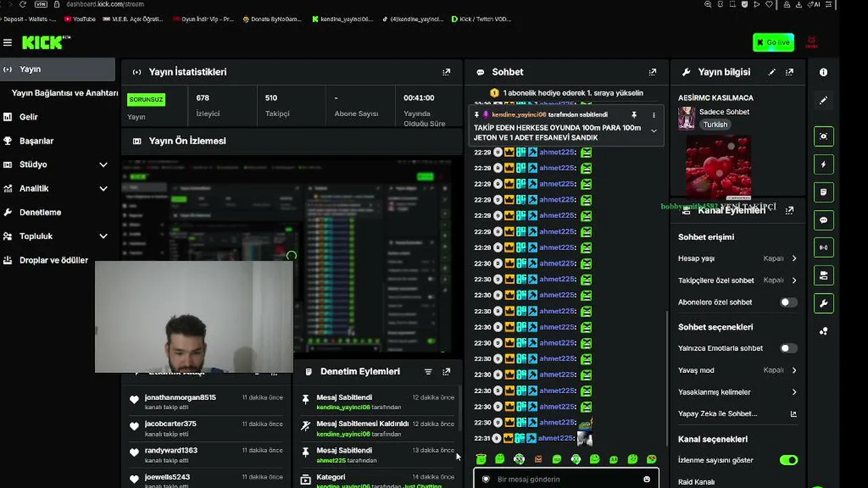Screen dimensions: 868x488
Task: Click the Turkish language tag
Action: pos(715,125)
